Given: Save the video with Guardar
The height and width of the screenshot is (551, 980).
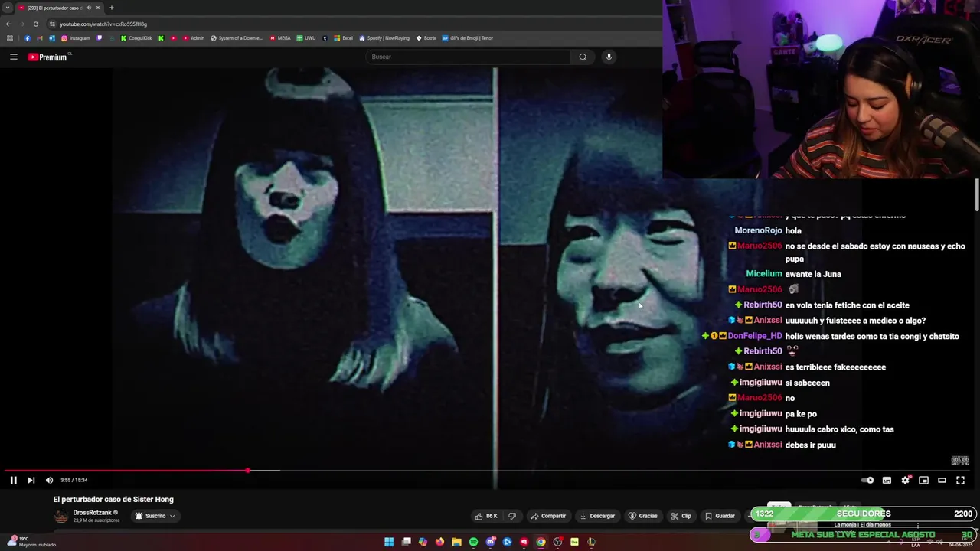Looking at the screenshot, I should pyautogui.click(x=720, y=516).
